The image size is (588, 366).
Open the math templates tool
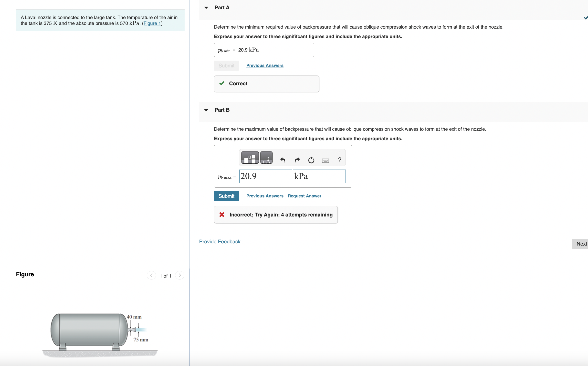coord(250,158)
